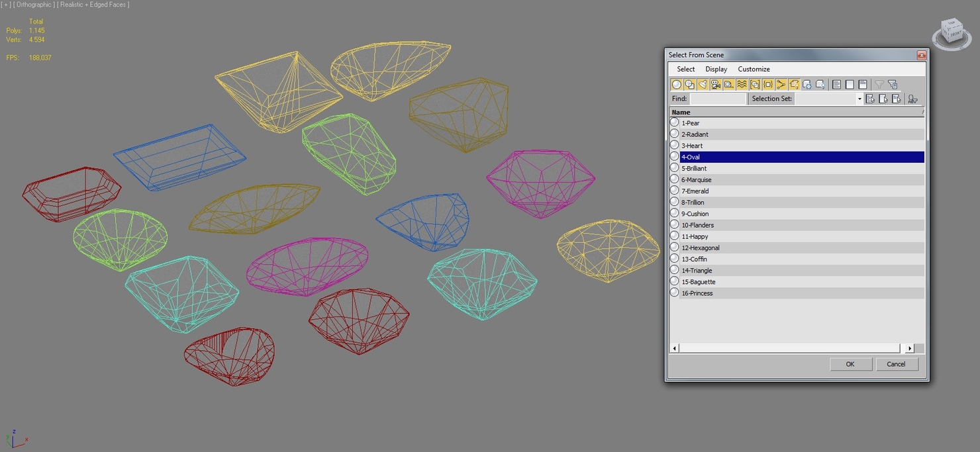The width and height of the screenshot is (980, 452).
Task: Click the Name column header to sort
Action: (x=681, y=112)
